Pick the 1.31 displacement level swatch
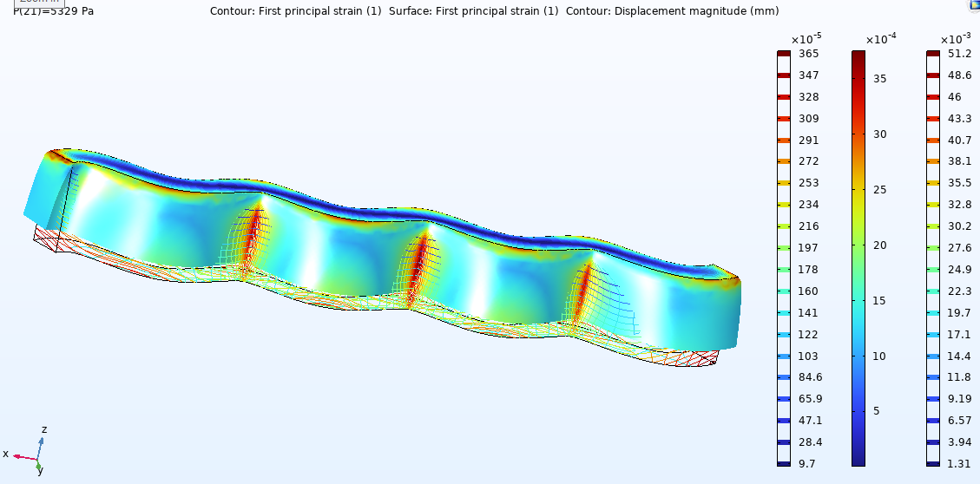 (x=932, y=464)
